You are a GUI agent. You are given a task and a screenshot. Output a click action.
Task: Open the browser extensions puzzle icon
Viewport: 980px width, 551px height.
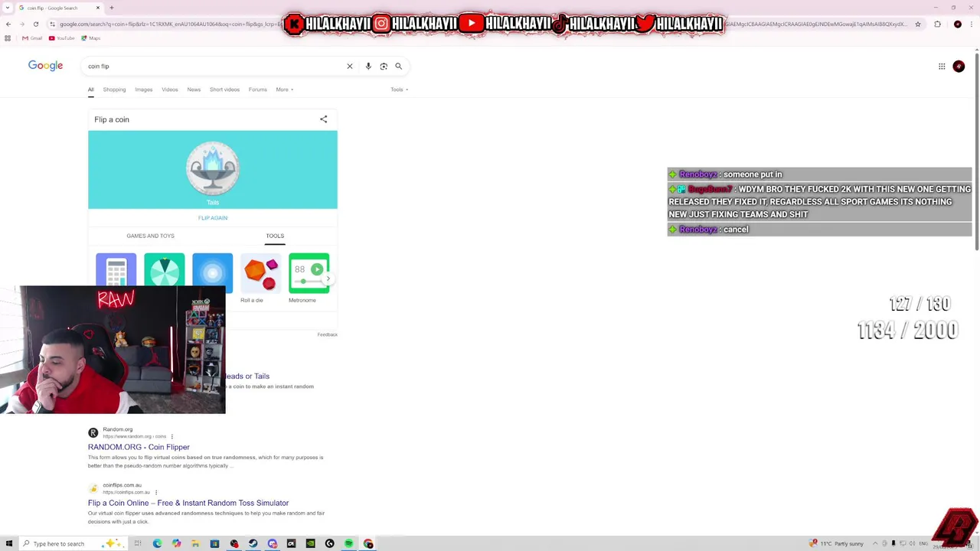click(937, 24)
